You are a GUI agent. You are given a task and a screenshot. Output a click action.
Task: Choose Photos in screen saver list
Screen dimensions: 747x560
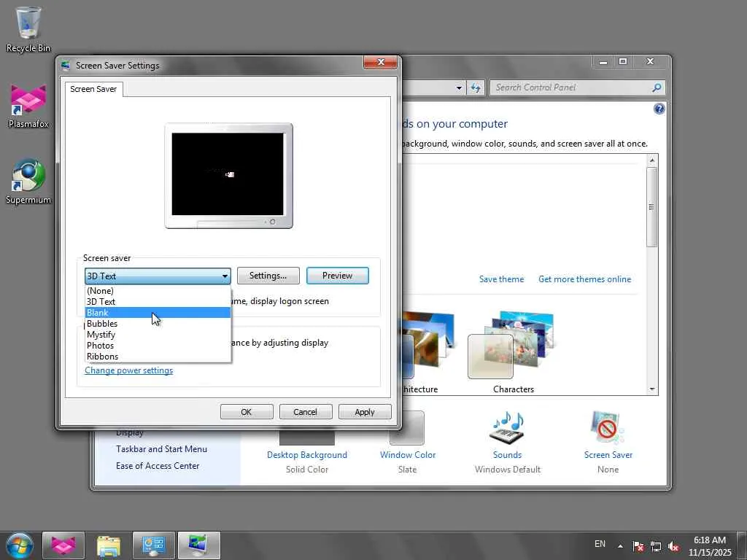pos(158,345)
